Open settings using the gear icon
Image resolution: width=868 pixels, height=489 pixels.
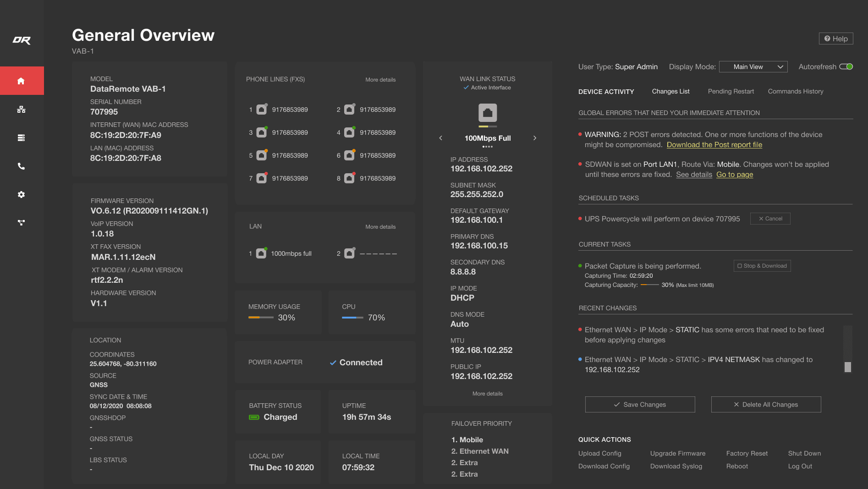[x=21, y=194]
